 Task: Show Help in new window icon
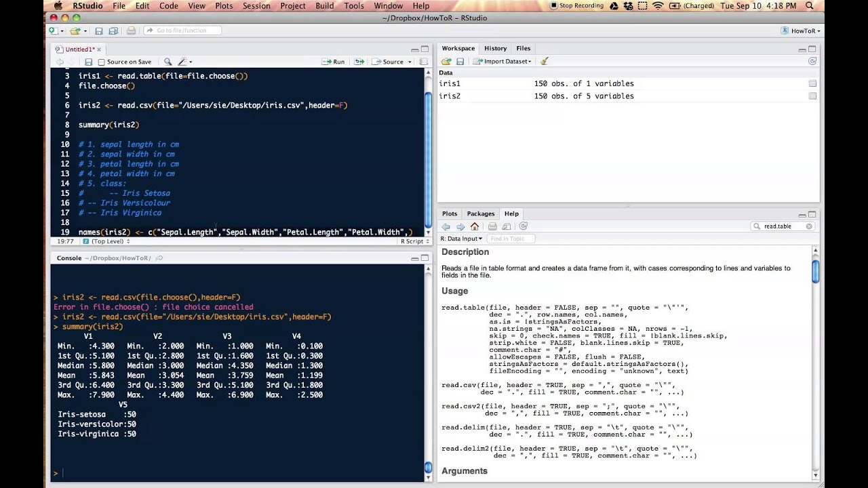point(507,226)
